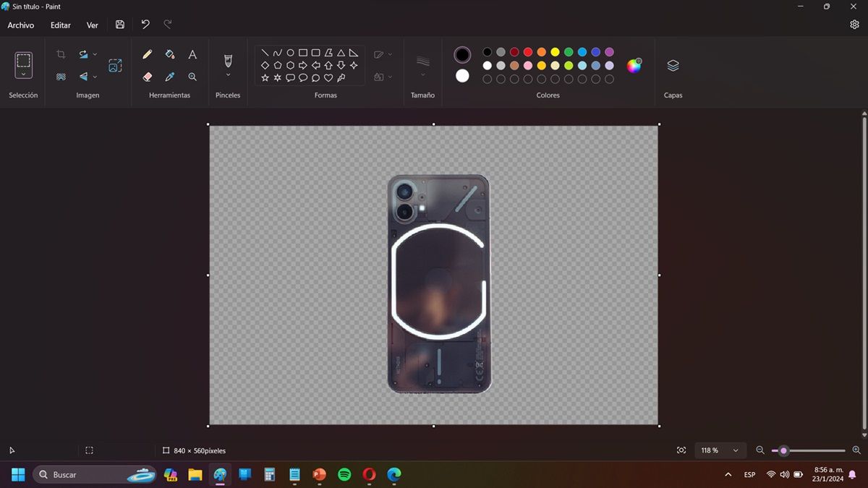Click the Windows Start button
This screenshot has height=488, width=868.
(x=18, y=475)
